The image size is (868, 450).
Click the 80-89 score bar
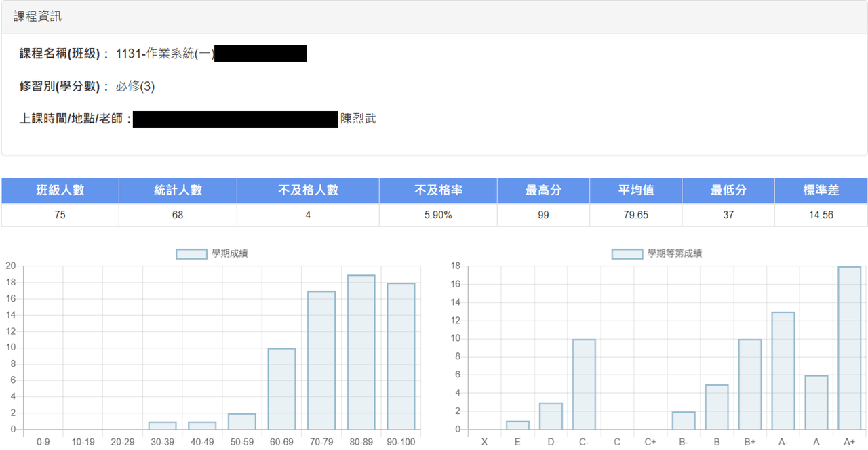[361, 352]
